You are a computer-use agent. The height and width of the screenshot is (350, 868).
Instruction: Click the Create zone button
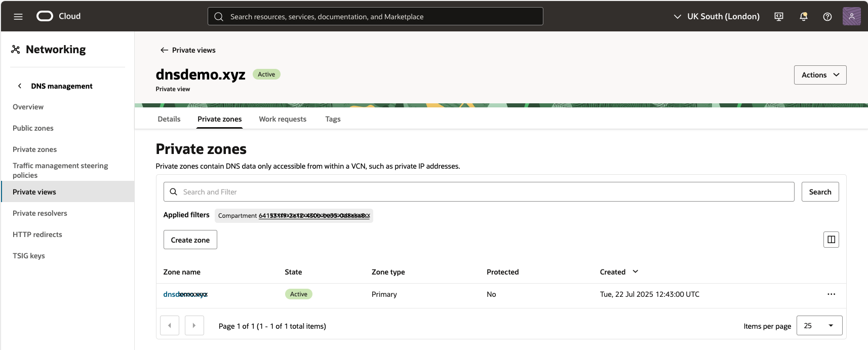(x=190, y=240)
